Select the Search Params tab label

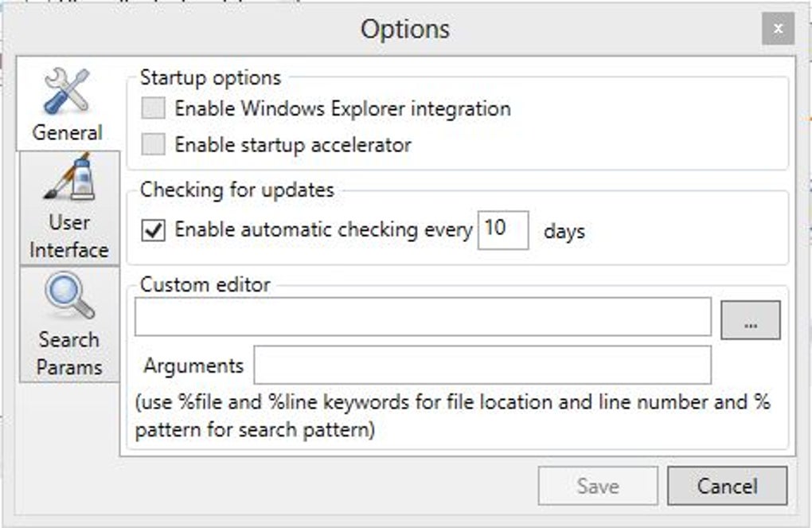(x=69, y=353)
